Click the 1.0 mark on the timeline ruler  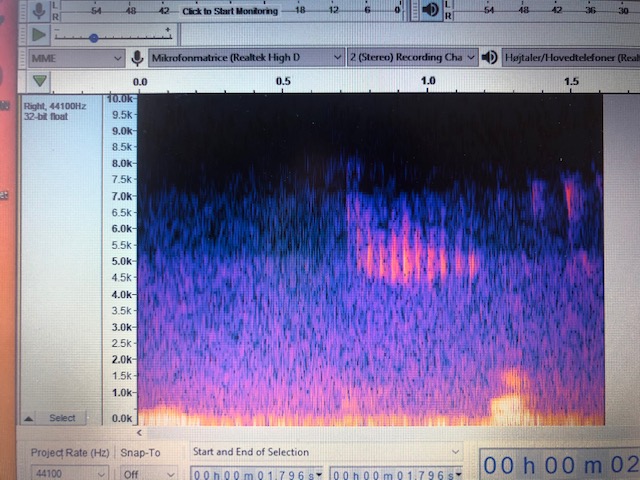coord(429,81)
